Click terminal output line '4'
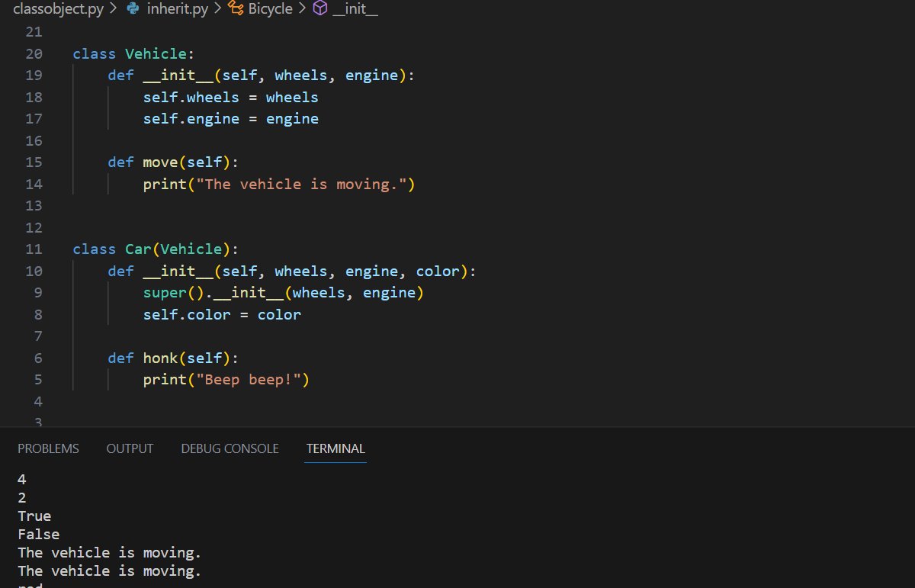The width and height of the screenshot is (915, 588). (22, 480)
